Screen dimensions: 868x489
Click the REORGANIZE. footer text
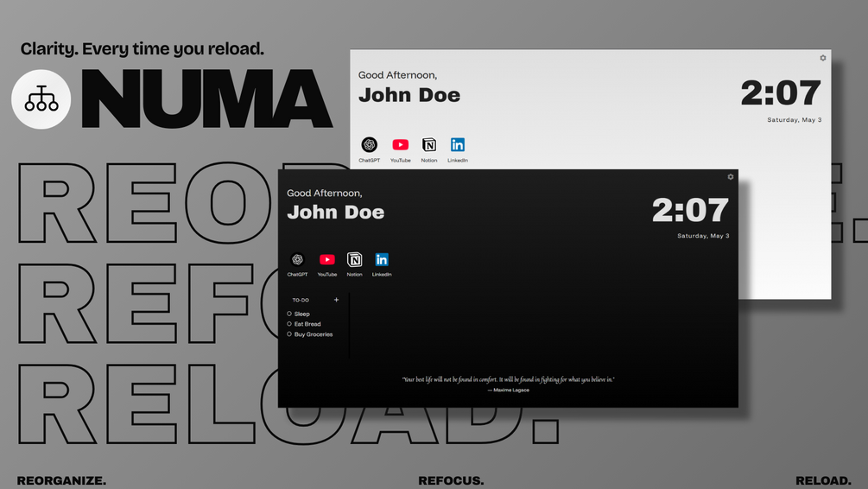pos(61,480)
